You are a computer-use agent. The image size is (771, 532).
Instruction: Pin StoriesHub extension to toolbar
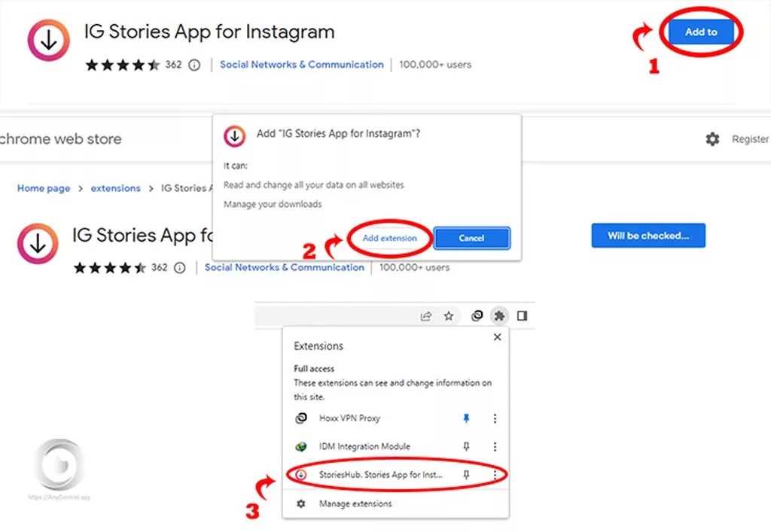pyautogui.click(x=466, y=475)
